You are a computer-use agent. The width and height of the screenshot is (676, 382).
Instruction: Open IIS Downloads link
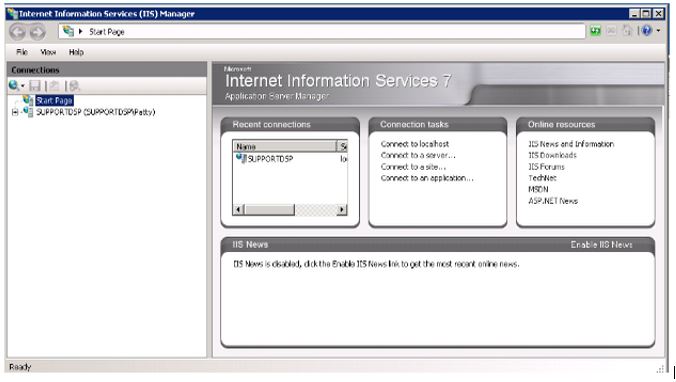pos(552,155)
